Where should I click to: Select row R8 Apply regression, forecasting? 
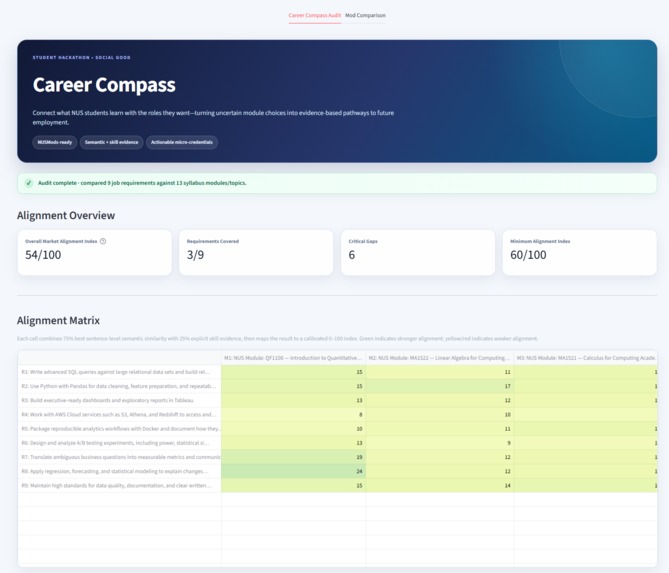119,471
